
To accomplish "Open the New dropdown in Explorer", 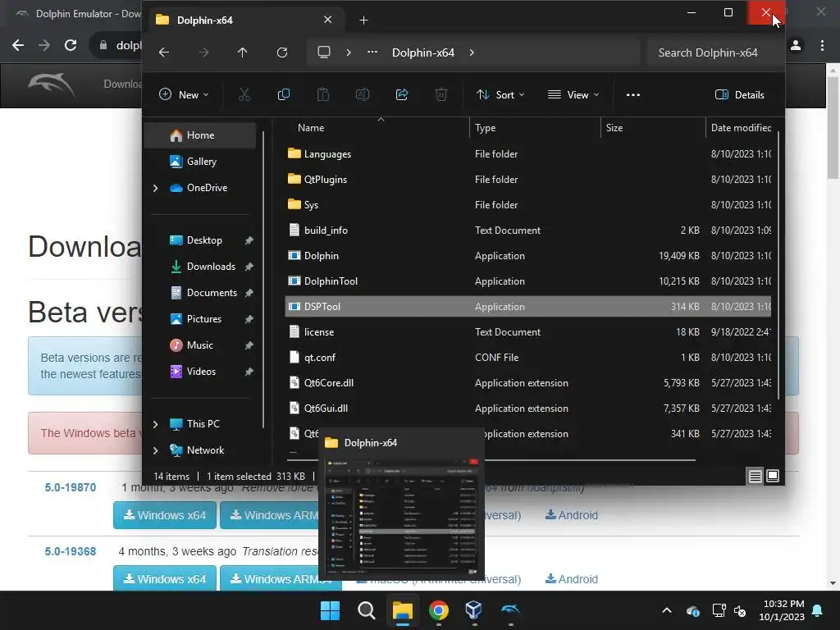I will (184, 95).
